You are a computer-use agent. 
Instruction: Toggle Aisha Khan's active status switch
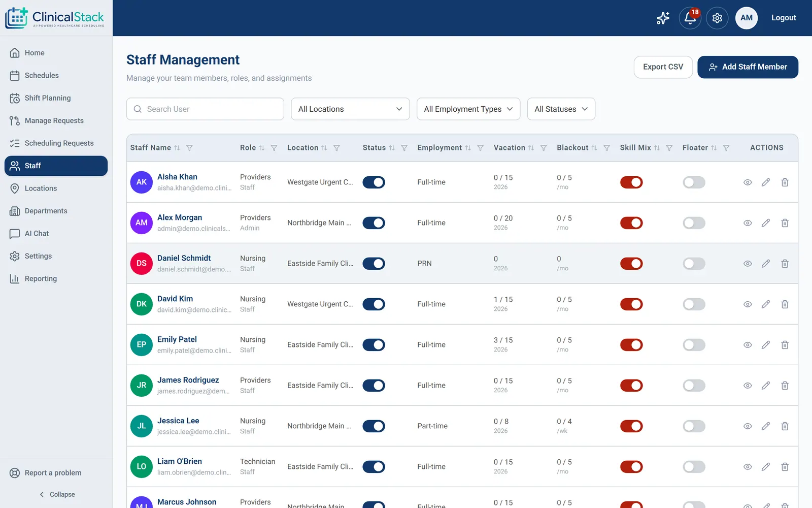[x=374, y=182]
